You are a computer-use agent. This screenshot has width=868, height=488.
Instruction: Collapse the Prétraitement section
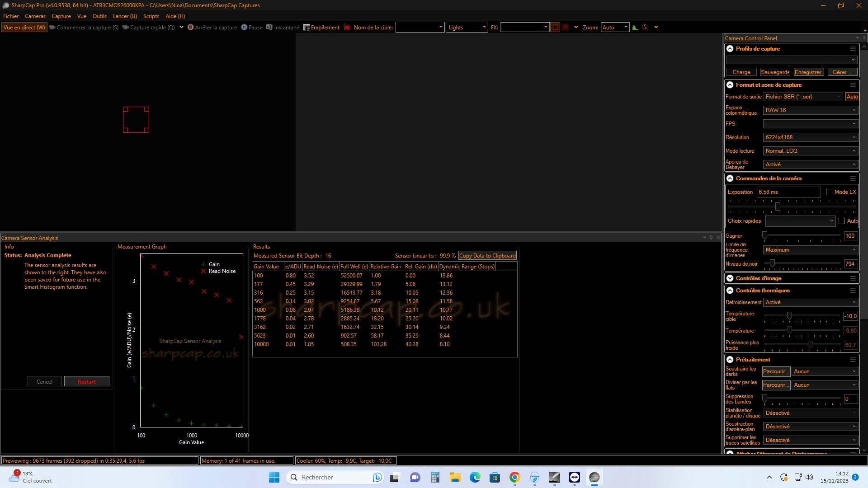pos(730,360)
